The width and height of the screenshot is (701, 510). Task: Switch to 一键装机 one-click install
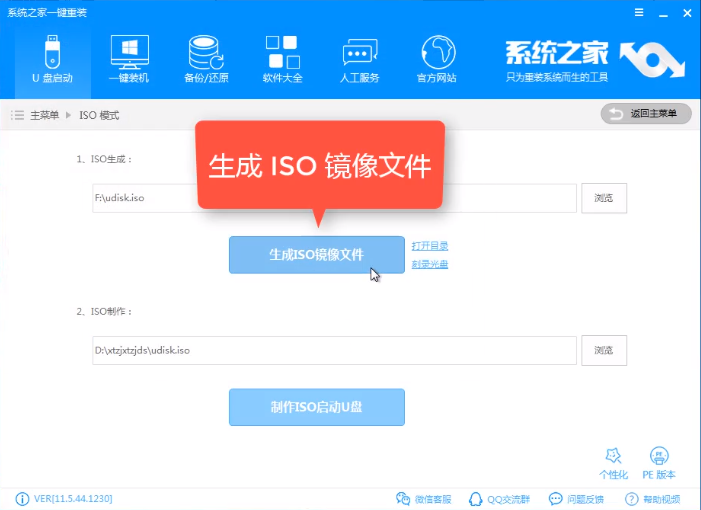(x=129, y=57)
